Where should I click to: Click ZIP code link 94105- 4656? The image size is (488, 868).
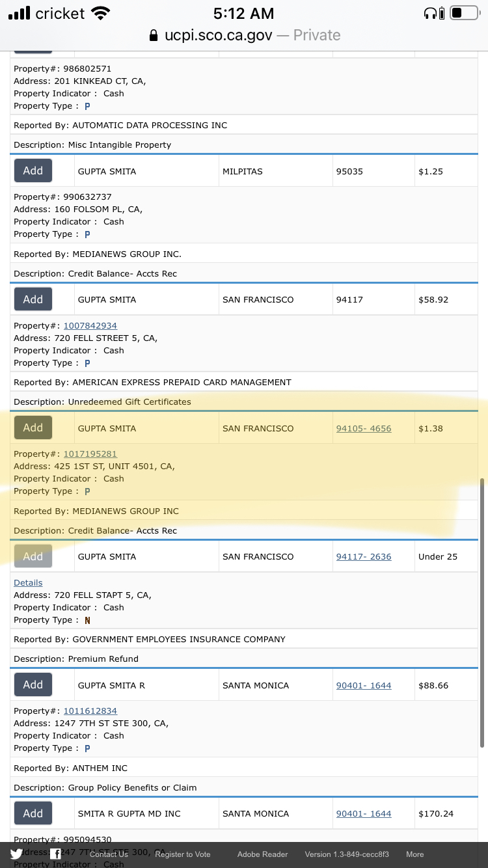coord(364,428)
